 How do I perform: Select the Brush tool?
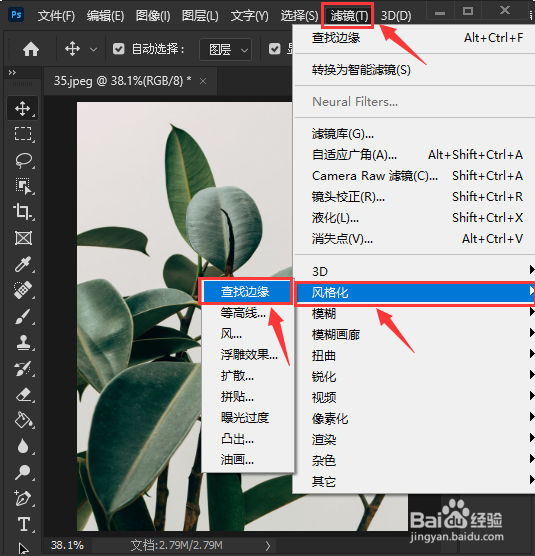tap(23, 316)
